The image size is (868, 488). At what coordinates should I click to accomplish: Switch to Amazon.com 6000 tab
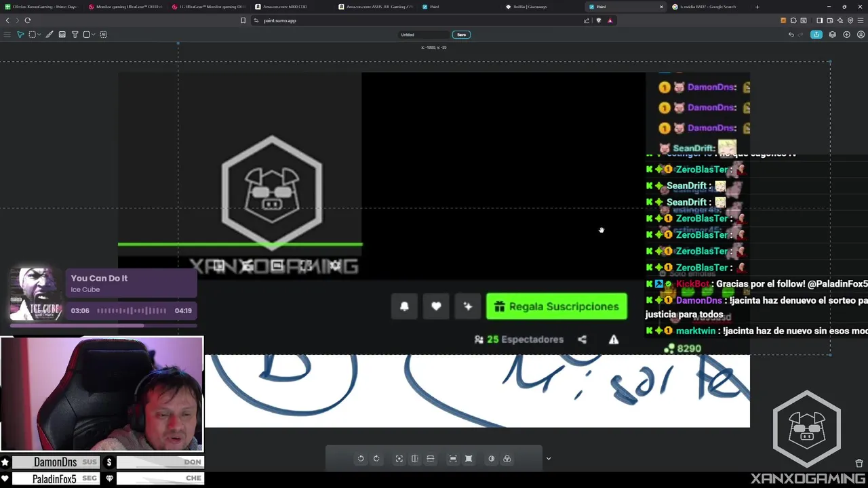(292, 7)
